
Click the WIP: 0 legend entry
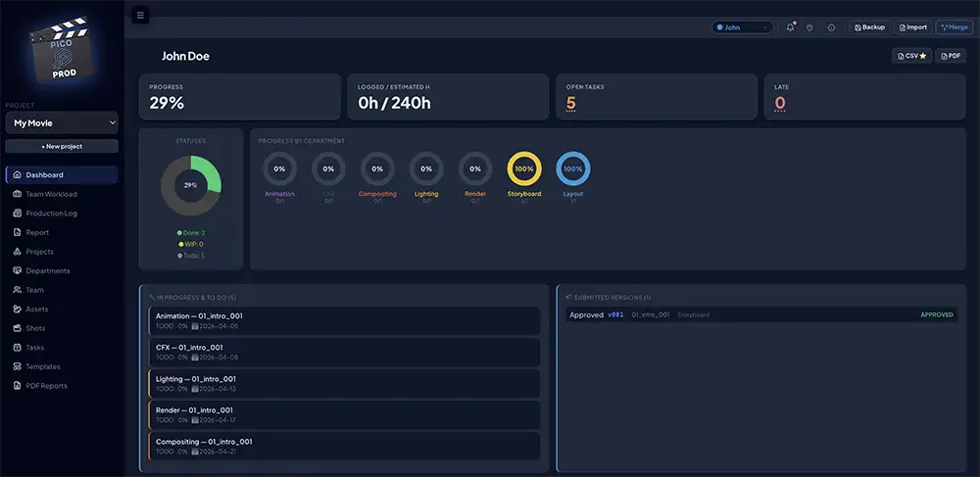191,244
